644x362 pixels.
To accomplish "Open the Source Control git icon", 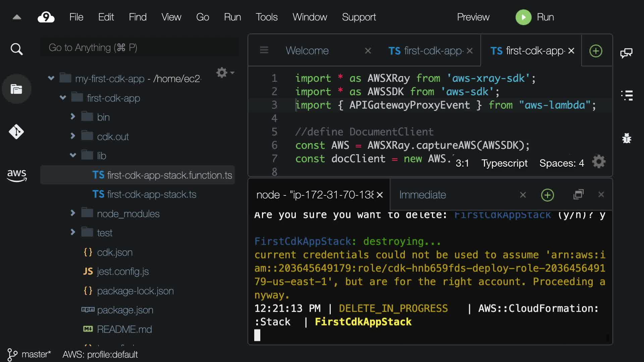I will pyautogui.click(x=16, y=132).
